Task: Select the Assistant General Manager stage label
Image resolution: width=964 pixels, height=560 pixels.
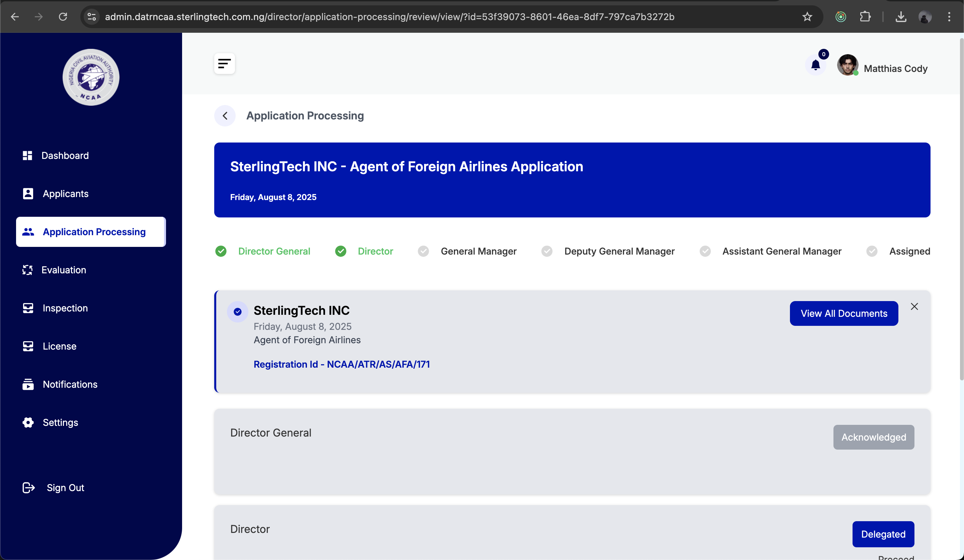Action: click(782, 251)
